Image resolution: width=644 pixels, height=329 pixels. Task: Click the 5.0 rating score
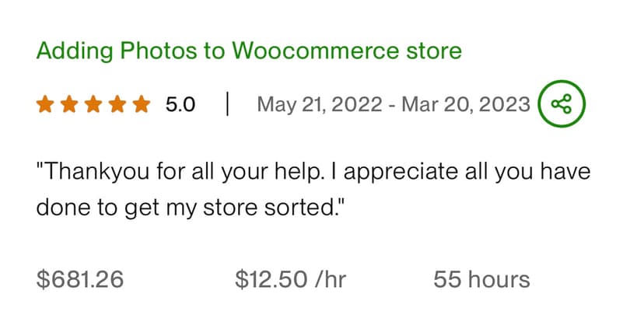tap(180, 104)
